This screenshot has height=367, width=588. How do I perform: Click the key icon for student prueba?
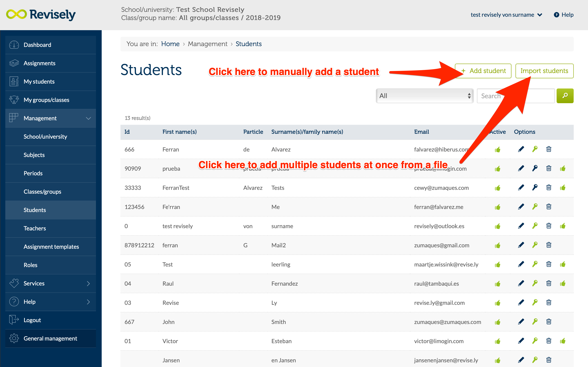[535, 168]
